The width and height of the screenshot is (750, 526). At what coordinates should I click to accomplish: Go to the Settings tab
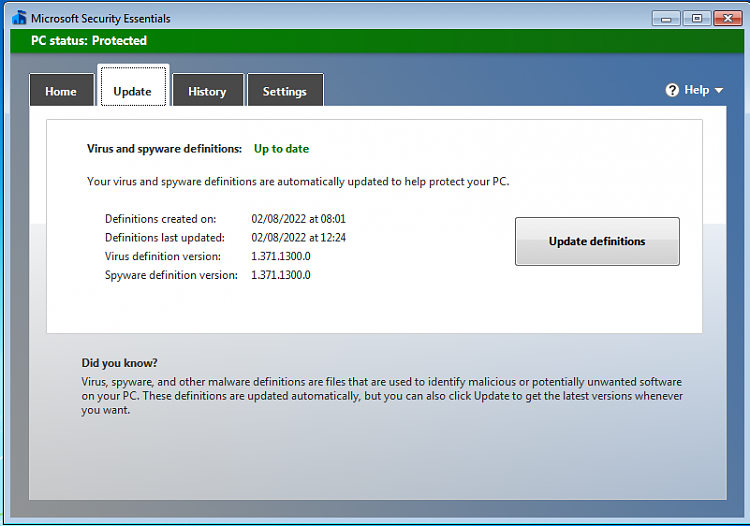point(285,90)
